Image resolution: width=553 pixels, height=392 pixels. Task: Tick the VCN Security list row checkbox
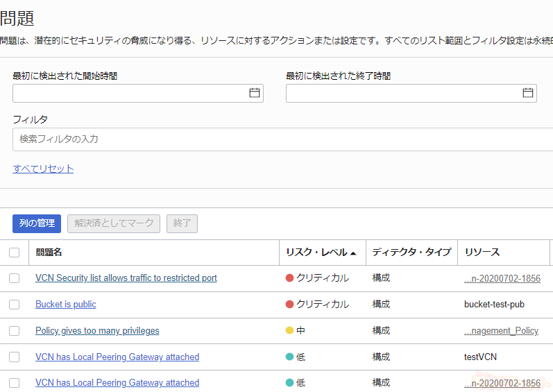[x=15, y=278]
